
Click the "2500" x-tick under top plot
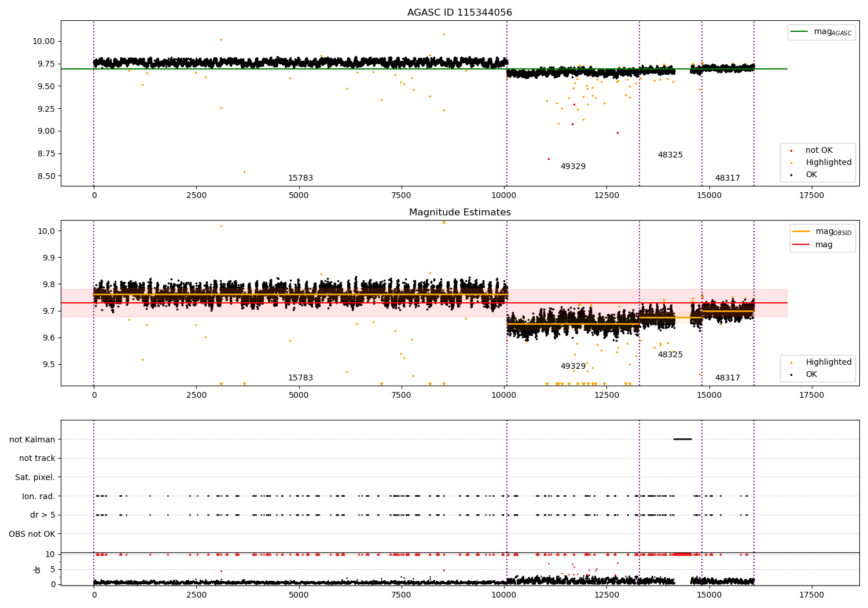(x=196, y=196)
